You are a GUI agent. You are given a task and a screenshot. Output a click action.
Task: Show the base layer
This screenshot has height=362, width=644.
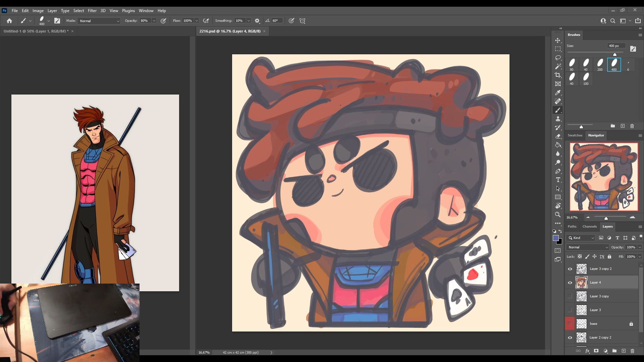click(x=570, y=324)
